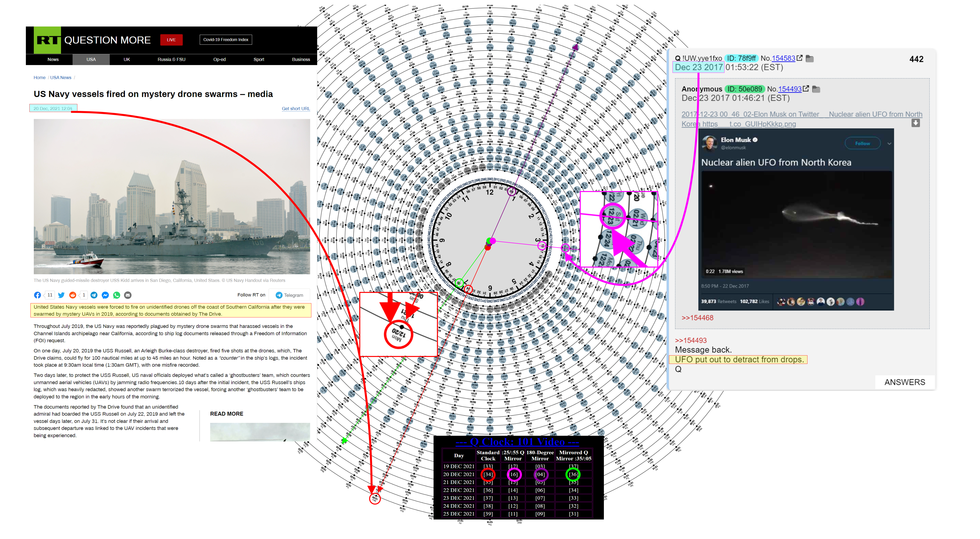Click table cell [04] for 20 DEC 2021
Screen dimensions: 980x539
540,475
